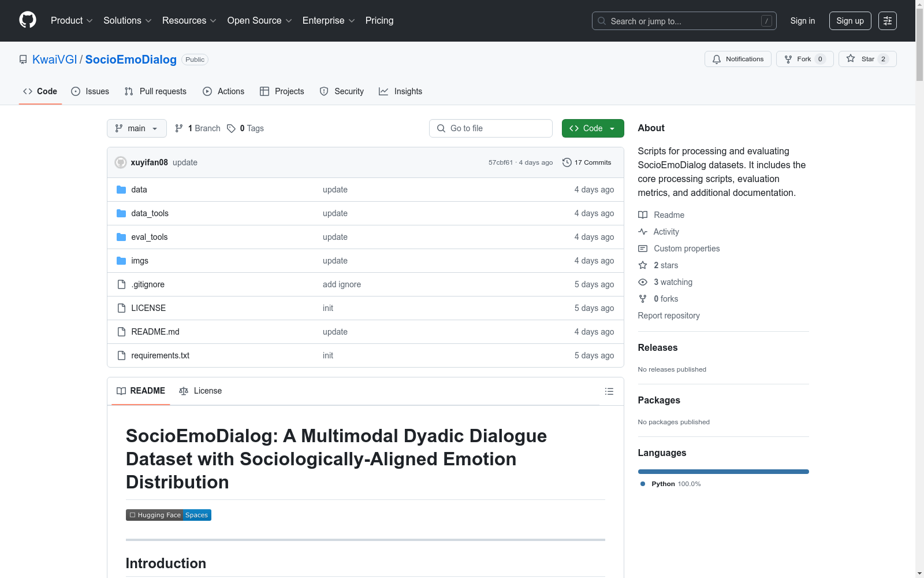The image size is (924, 578).
Task: Click the Sign up button
Action: [850, 21]
